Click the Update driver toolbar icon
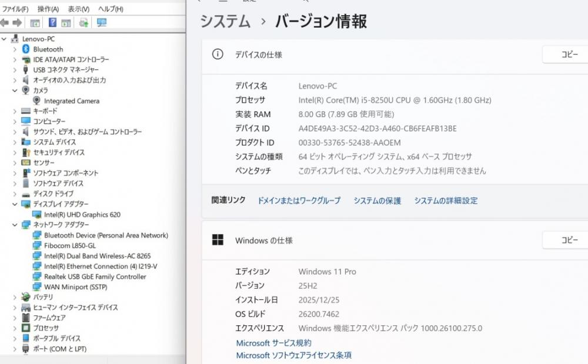The height and width of the screenshot is (364, 588). pyautogui.click(x=83, y=23)
